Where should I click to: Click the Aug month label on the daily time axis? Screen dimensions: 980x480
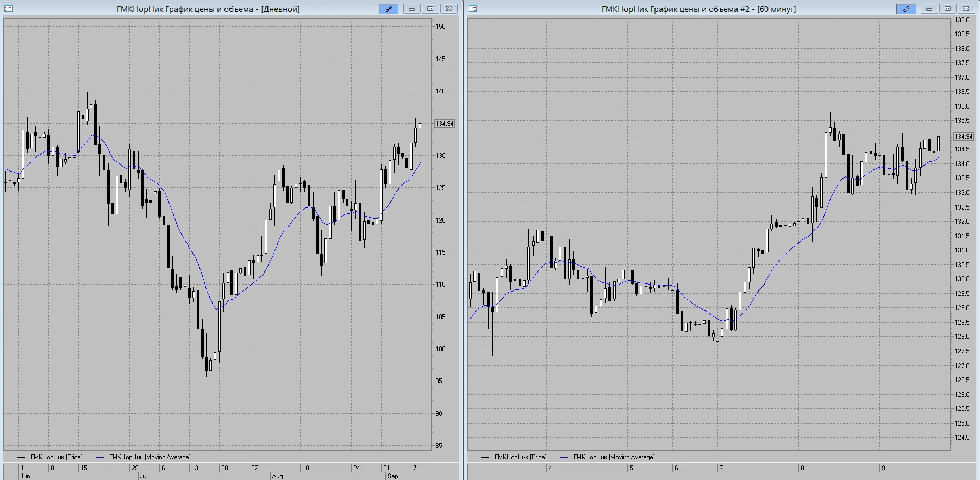point(277,476)
